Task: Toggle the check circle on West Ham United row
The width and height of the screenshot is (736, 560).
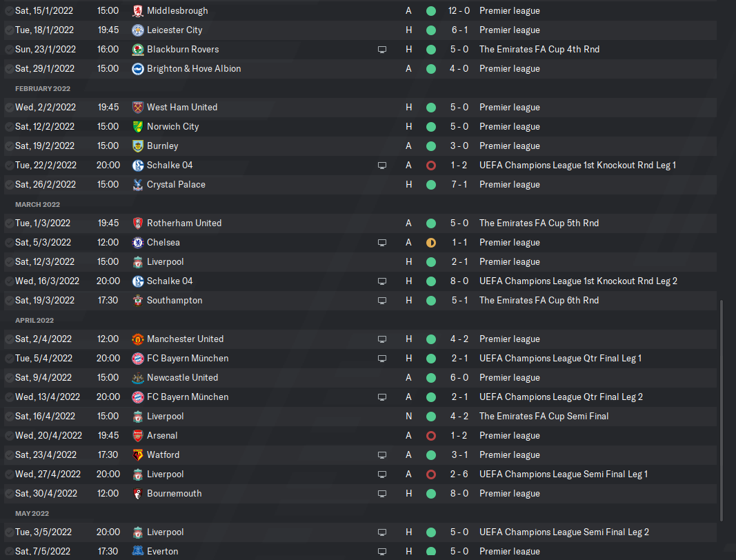Action: point(8,108)
